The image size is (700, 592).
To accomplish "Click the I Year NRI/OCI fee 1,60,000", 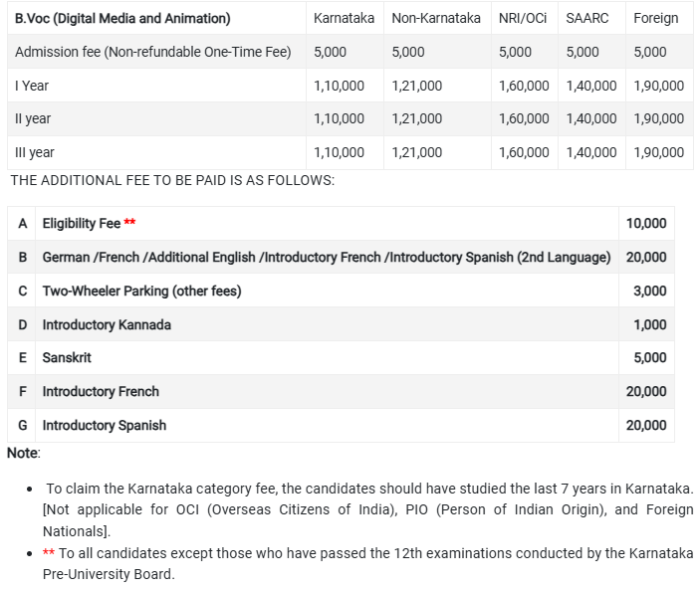I will [524, 86].
